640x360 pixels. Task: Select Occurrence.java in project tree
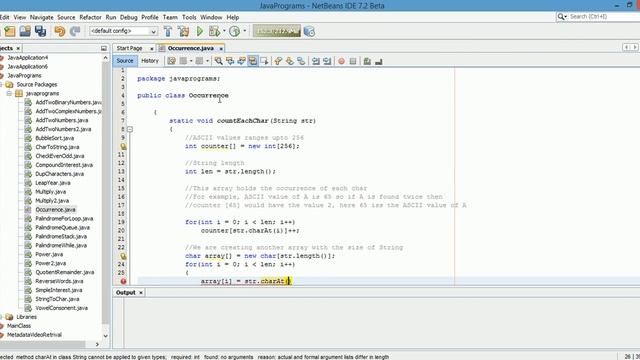coord(55,210)
